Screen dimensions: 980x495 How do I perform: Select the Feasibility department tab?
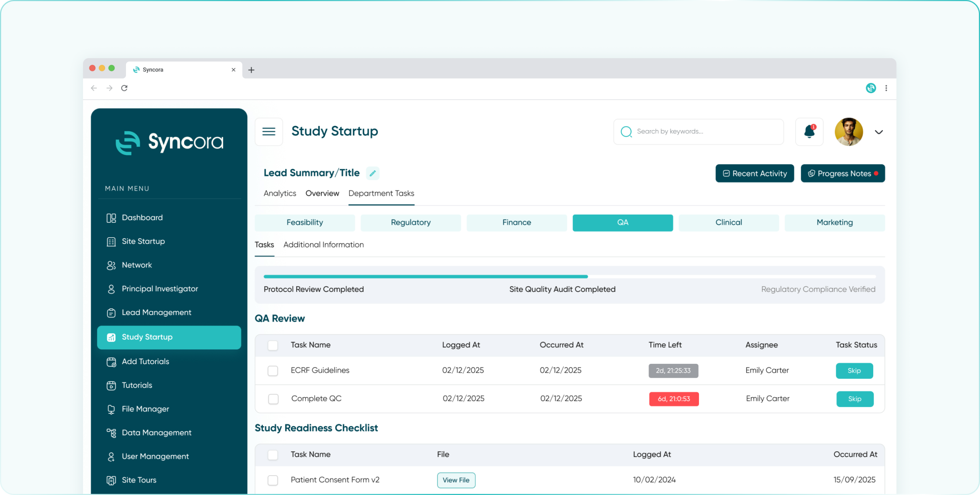305,223
